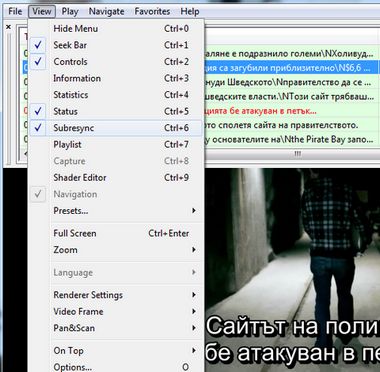Expand the Video Frame submenu
380x372 pixels.
pyautogui.click(x=116, y=312)
